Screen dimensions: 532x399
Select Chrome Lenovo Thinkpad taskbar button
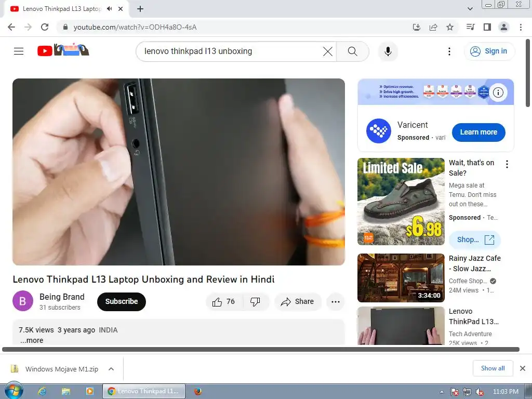point(144,391)
